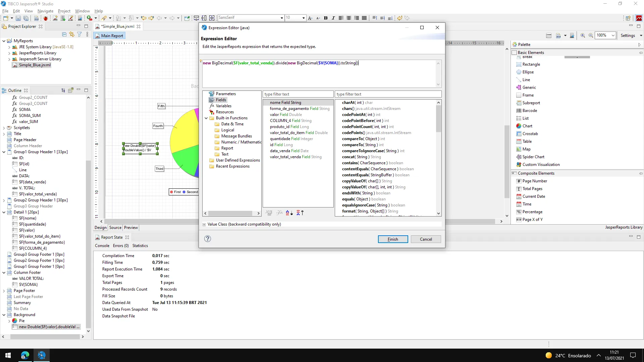Open the Navigate menu
Viewport: 644px width, 362px height.
(45, 11)
